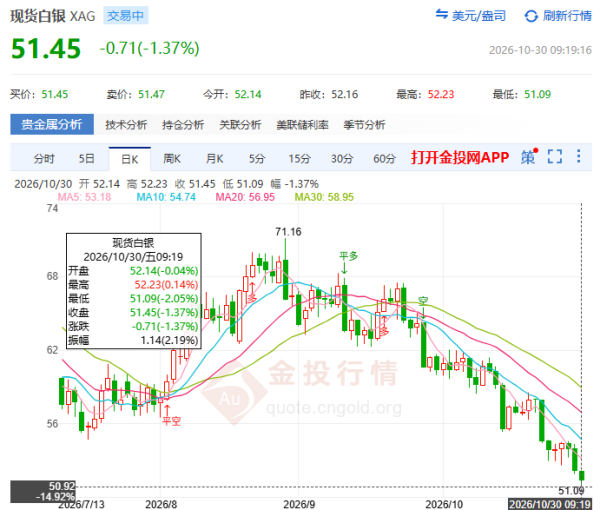
Task: Click the 开盘 52.14(-0.04%) tooltip row
Action: tap(133, 271)
